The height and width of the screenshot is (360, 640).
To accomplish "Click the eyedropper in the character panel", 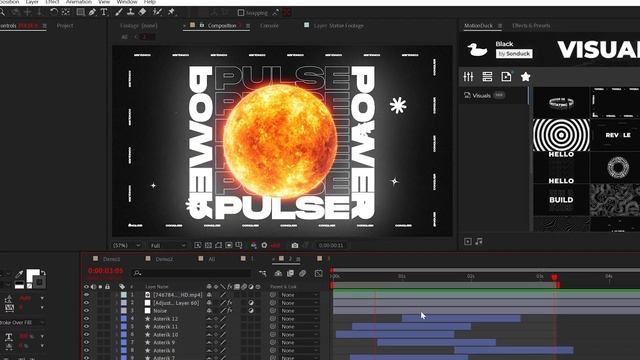I will (19, 274).
